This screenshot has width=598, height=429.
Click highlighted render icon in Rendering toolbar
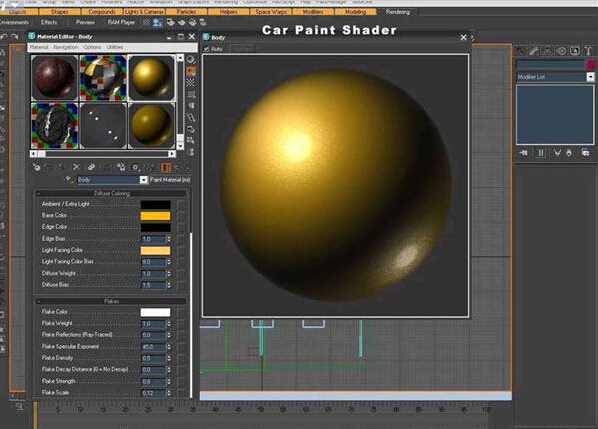(157, 22)
